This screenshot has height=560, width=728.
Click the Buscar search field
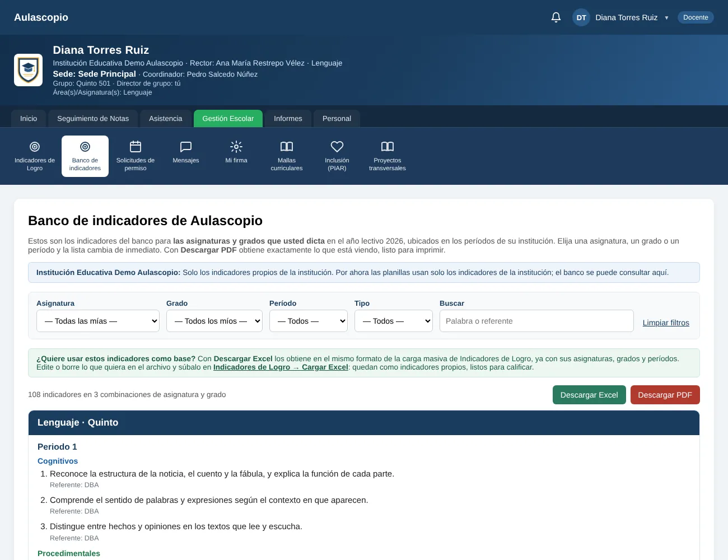[536, 321]
